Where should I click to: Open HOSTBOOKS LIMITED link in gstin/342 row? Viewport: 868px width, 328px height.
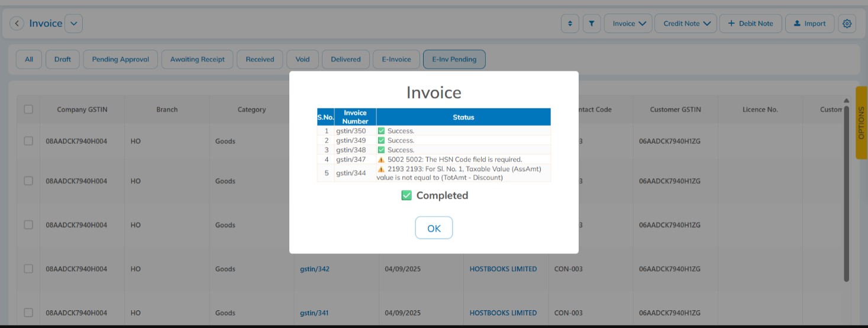(x=503, y=269)
